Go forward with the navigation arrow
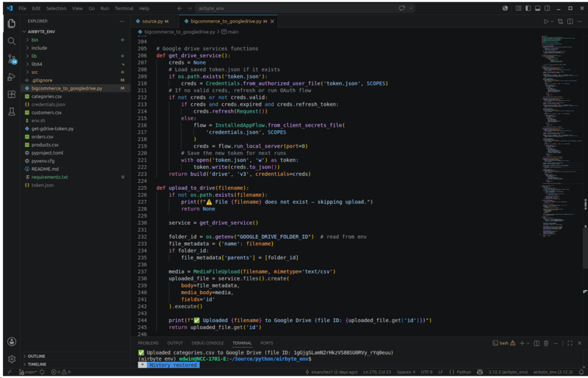The image size is (588, 378). point(189,8)
